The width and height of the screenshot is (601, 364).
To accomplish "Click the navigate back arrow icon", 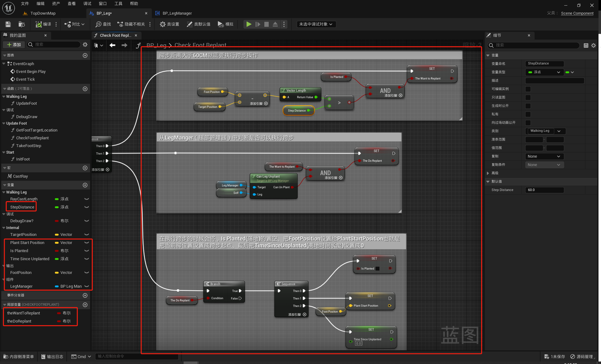I will (x=112, y=45).
